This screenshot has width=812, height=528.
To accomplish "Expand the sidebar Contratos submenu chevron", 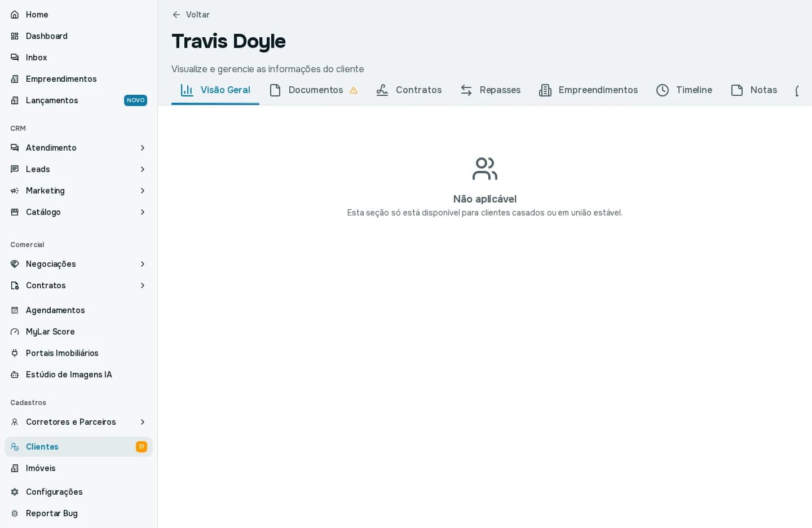I will click(143, 285).
